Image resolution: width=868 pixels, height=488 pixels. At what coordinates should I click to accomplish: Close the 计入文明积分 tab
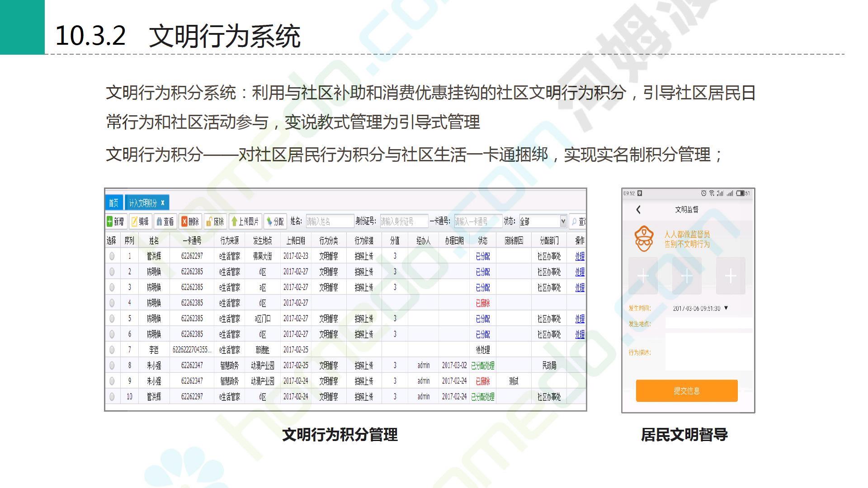[163, 203]
